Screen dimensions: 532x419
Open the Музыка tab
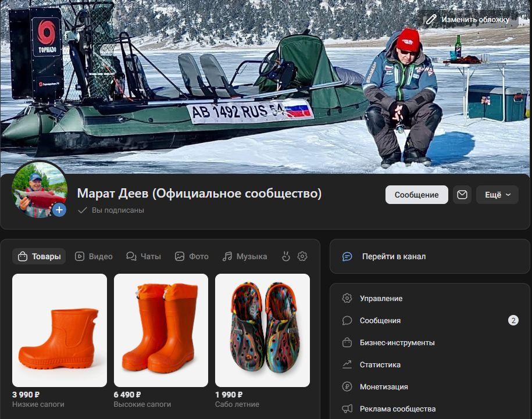(x=245, y=256)
